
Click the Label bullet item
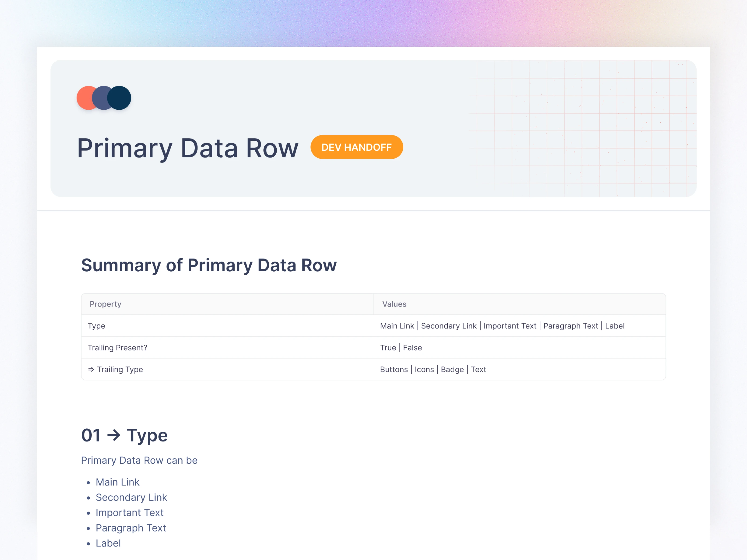click(x=108, y=543)
